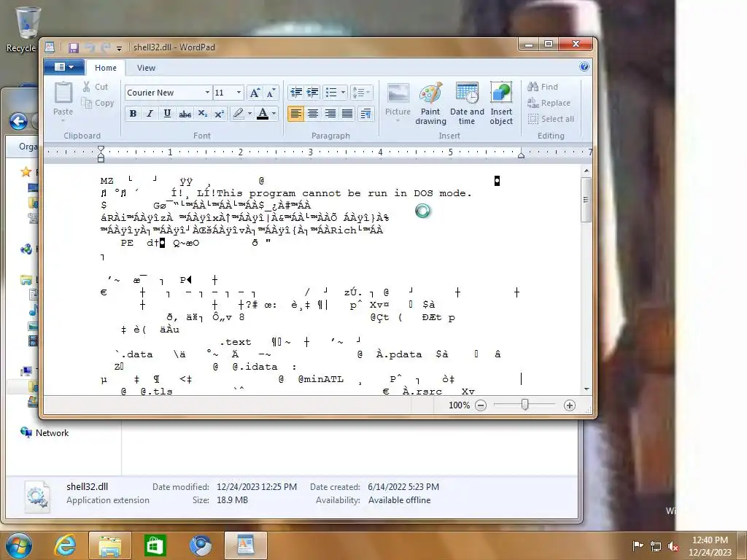Click zoom out minus button
747x560 pixels.
[x=481, y=405]
